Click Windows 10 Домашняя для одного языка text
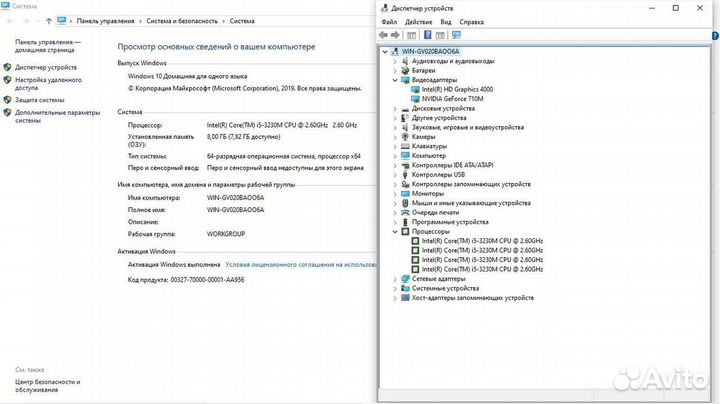This screenshot has width=720, height=404. click(x=187, y=76)
